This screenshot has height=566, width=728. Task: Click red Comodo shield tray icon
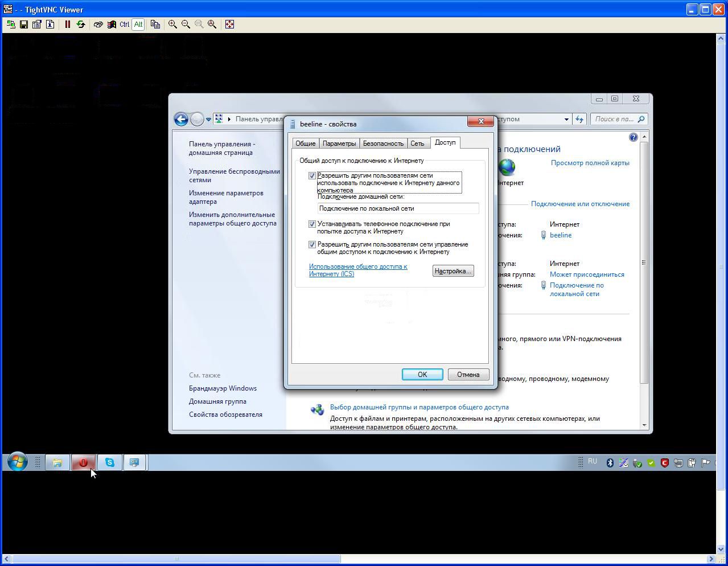click(x=664, y=462)
